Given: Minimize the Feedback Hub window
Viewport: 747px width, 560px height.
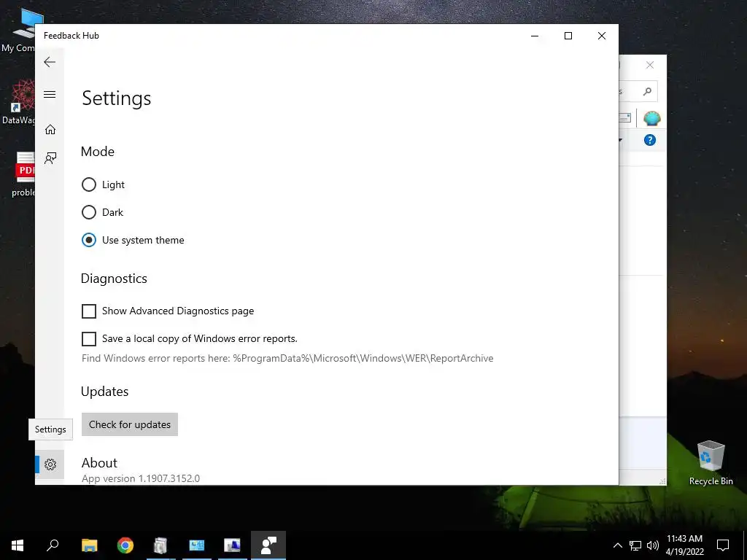Looking at the screenshot, I should (x=535, y=36).
